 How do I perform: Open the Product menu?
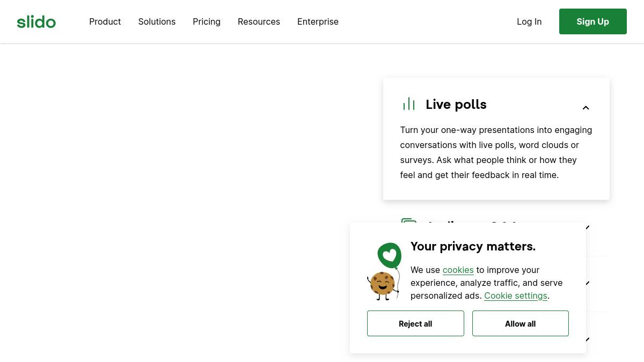click(105, 22)
